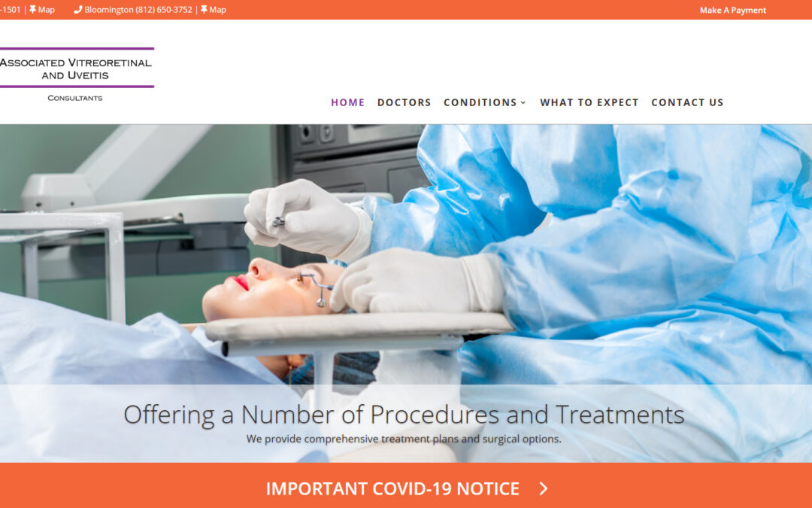Viewport: 812px width, 508px height.
Task: Click the Associated Vitreoretinal and Uveitis logo
Action: click(77, 74)
